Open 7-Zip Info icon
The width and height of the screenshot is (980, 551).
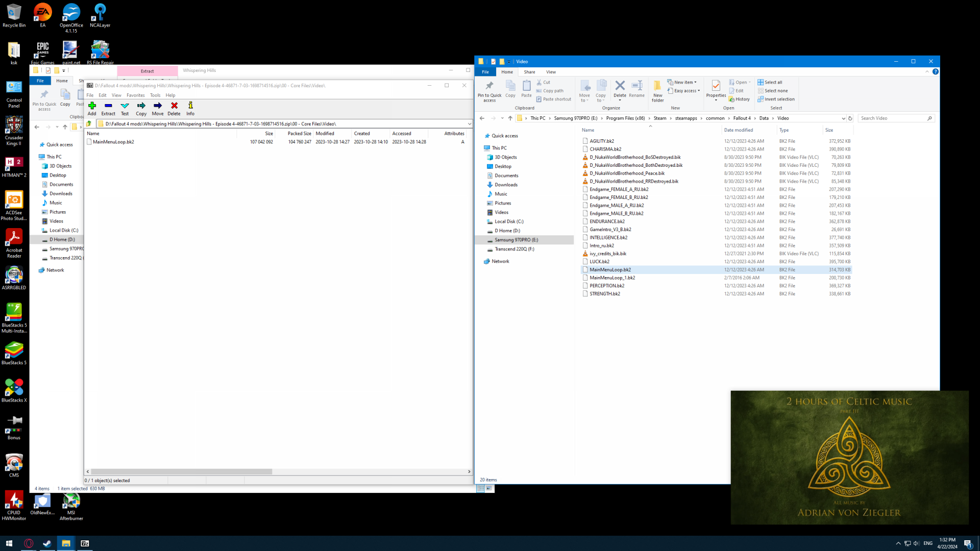(x=190, y=108)
